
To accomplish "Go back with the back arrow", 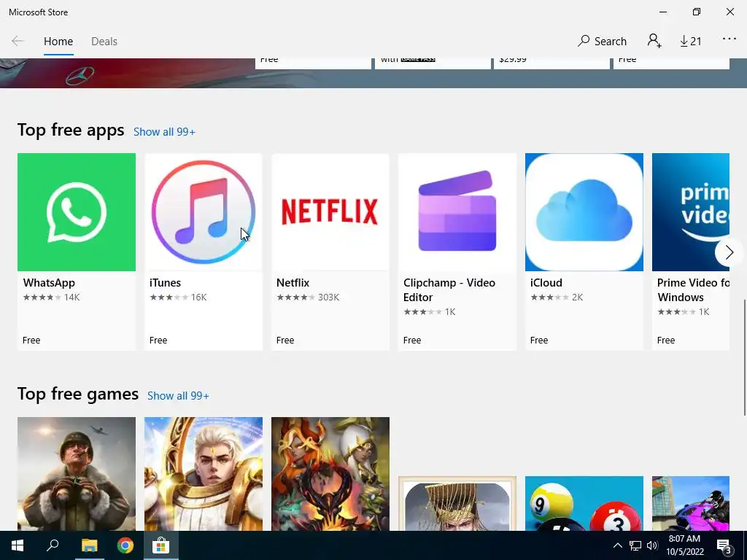I will tap(18, 41).
